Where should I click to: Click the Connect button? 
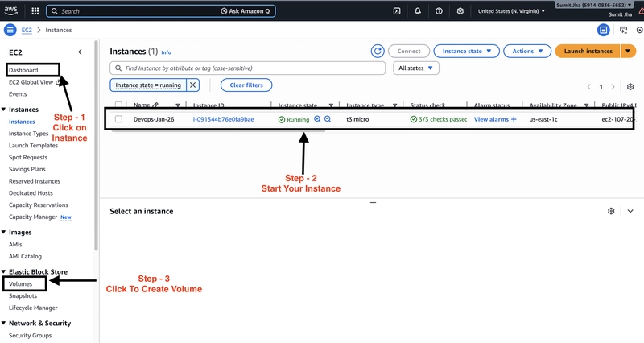(409, 51)
